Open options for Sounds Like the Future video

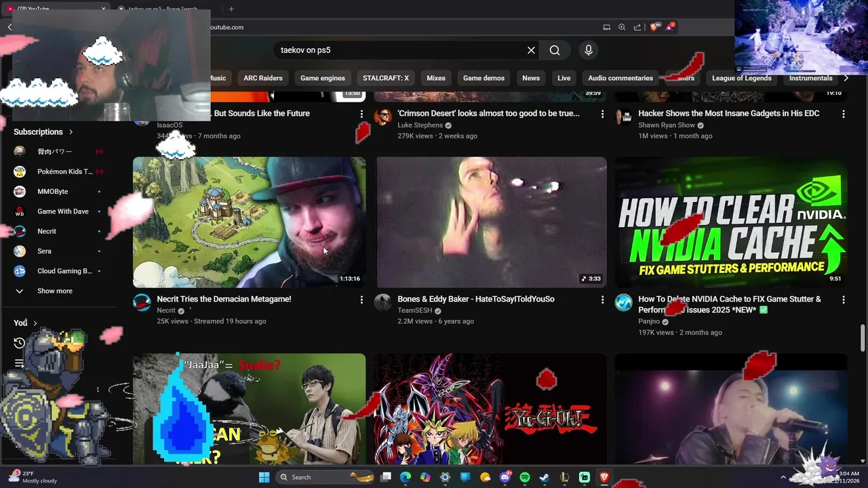coord(361,114)
